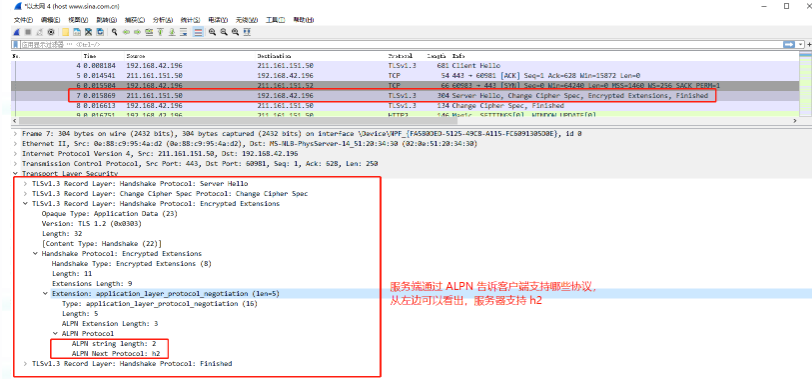Collapse the application_layer_protocol_negotiation extension
Viewport: 812px width, 379px height.
point(46,294)
